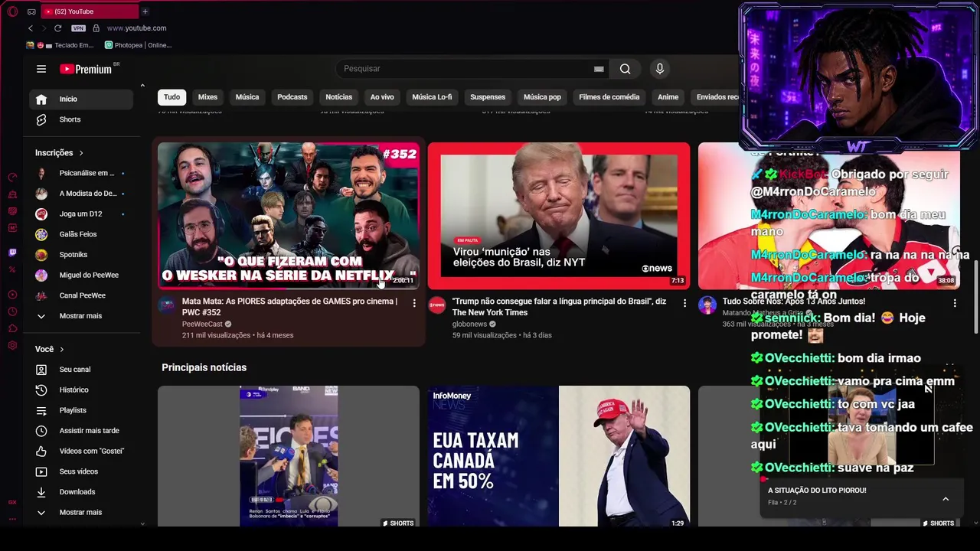Open Assistir mais tarde list
Image resolution: width=980 pixels, height=551 pixels.
coord(80,431)
